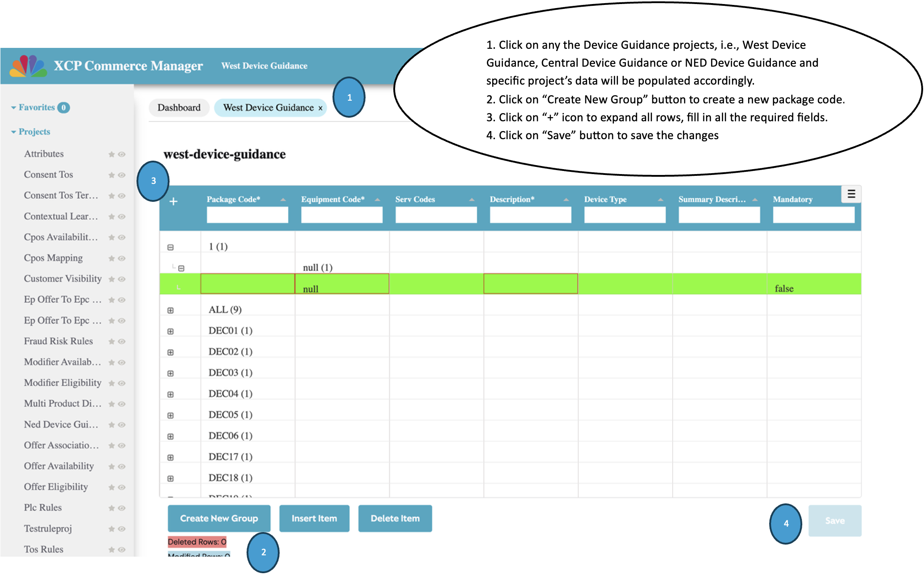Star the Offer Eligibility project
The height and width of the screenshot is (575, 924).
click(111, 487)
